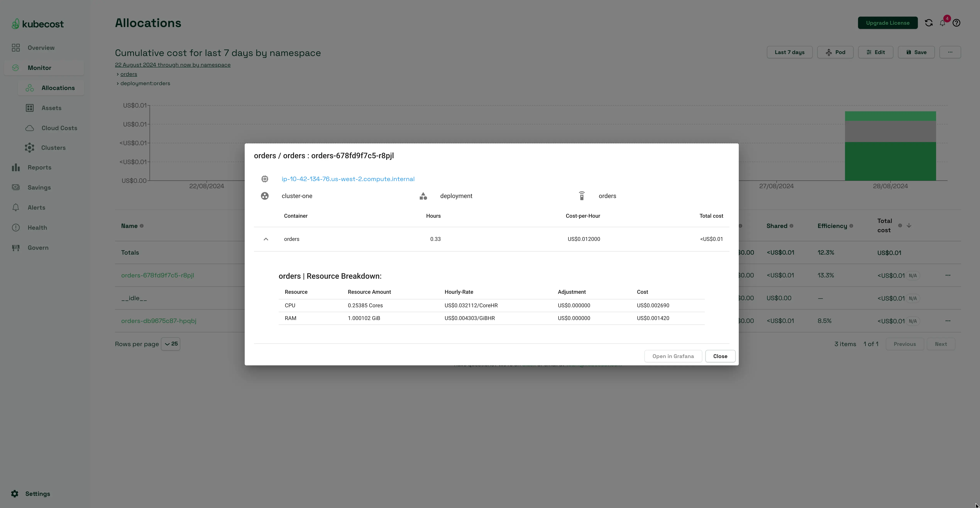Open the Pod aggregation selector
This screenshot has width=980, height=508.
835,52
